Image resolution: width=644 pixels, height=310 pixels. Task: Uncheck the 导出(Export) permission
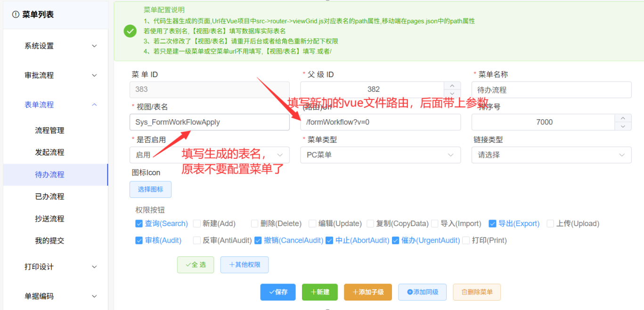(x=492, y=224)
